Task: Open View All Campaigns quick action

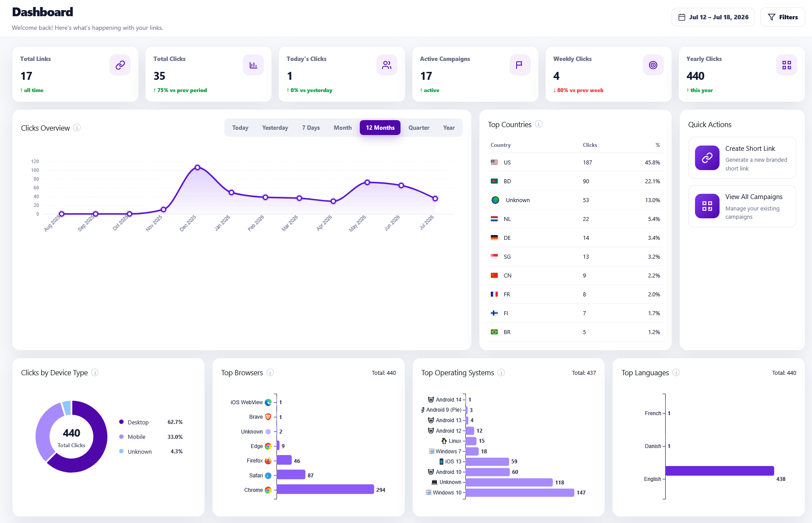Action: pos(742,206)
